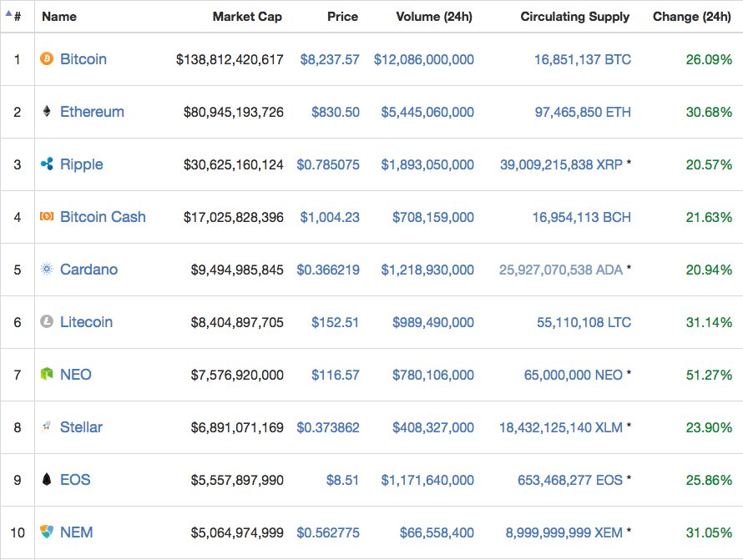This screenshot has height=560, width=743.
Task: Click supply 39,009,215,838 XRP
Action: [x=561, y=165]
